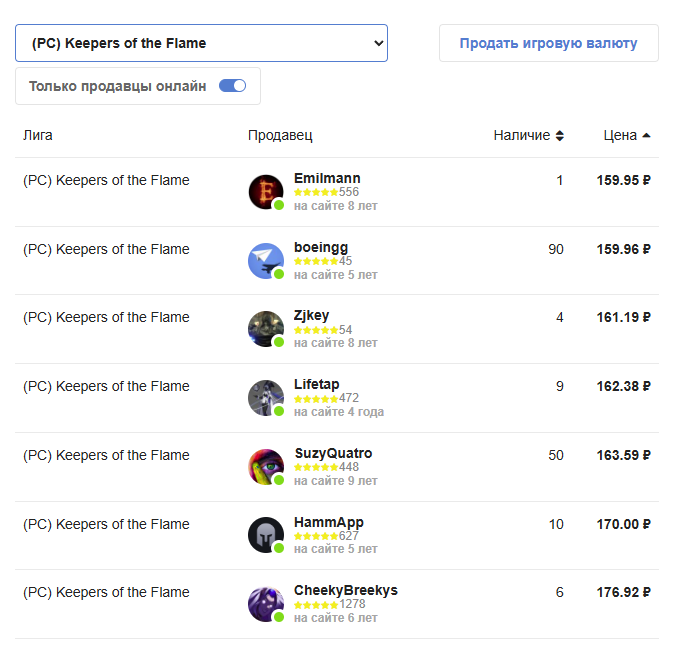The height and width of the screenshot is (650, 678).
Task: Click the Продать игровую валюту button
Action: [548, 43]
